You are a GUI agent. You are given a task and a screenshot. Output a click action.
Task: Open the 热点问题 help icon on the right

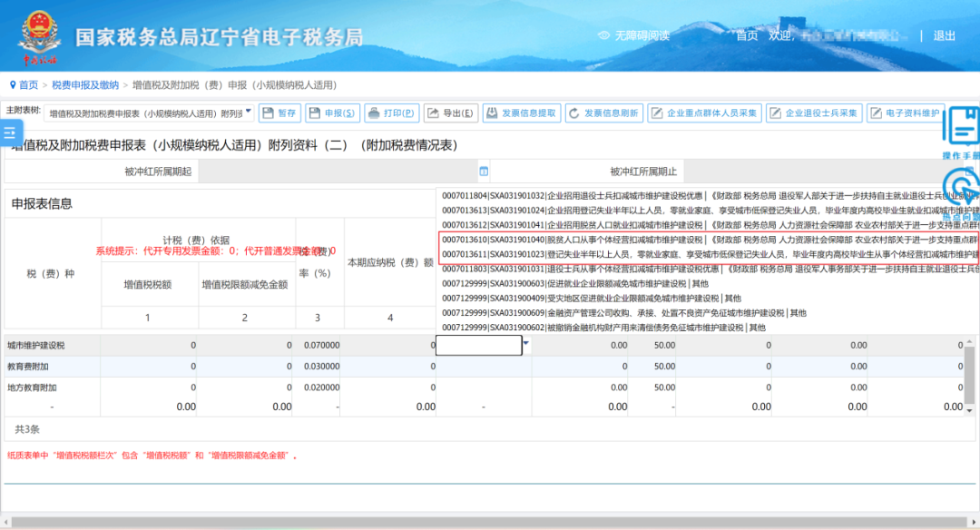tap(961, 193)
